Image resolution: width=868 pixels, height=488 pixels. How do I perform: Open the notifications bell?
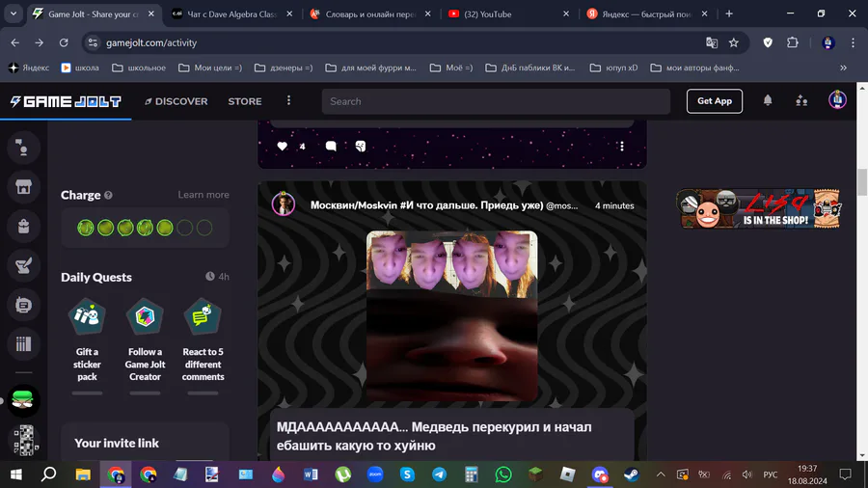pyautogui.click(x=768, y=100)
